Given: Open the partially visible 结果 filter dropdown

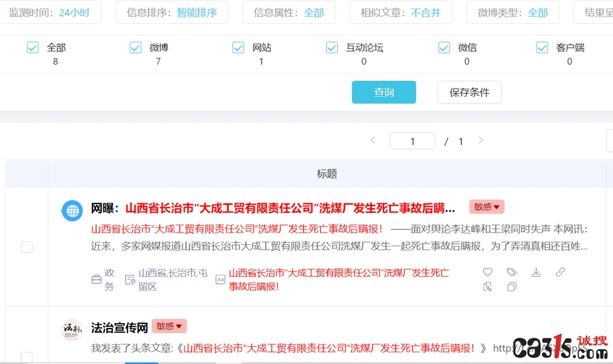Looking at the screenshot, I should [593, 12].
